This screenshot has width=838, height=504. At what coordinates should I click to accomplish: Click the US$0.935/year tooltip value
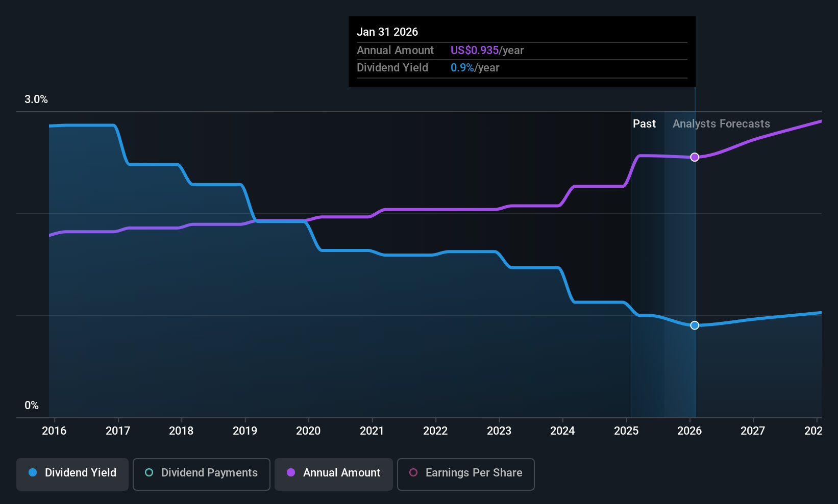tap(487, 51)
